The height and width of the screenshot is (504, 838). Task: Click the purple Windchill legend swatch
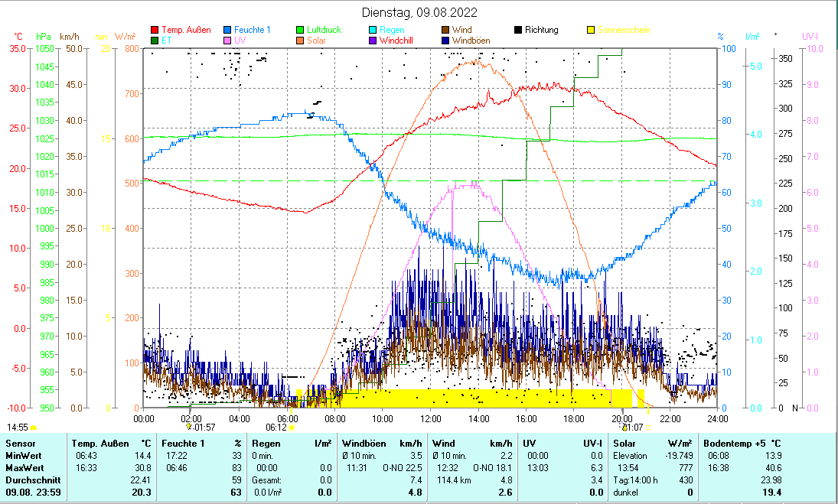coord(373,41)
